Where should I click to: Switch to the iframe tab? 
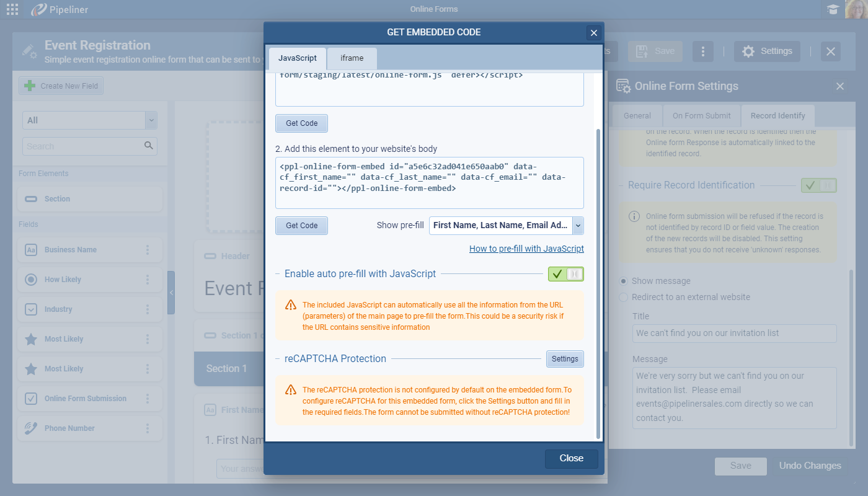coord(352,58)
